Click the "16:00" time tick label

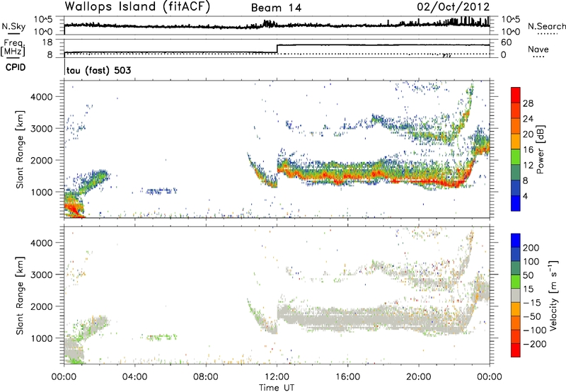click(347, 377)
